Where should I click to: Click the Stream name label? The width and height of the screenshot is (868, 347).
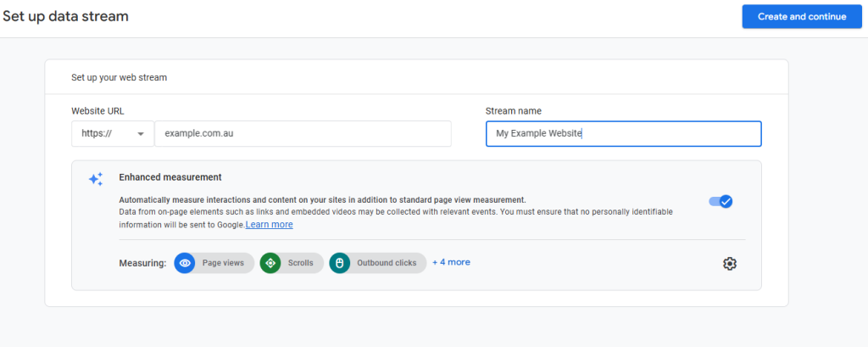513,111
